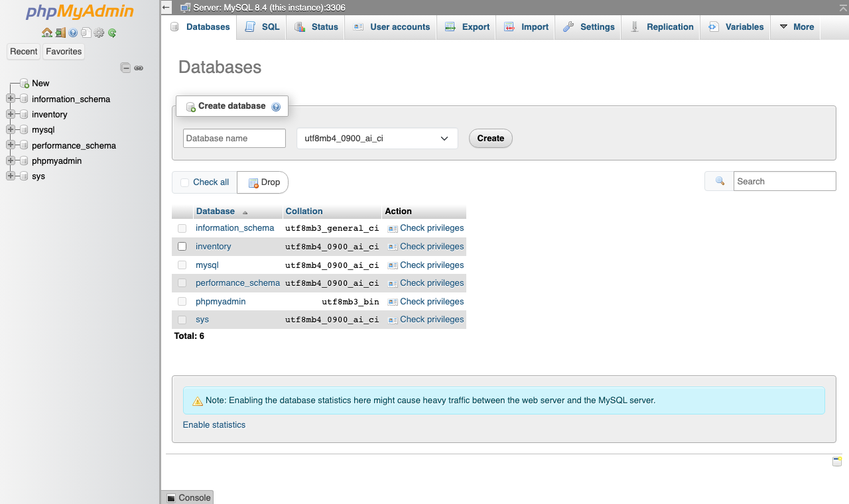Click the Check privileges icon for inventory
The height and width of the screenshot is (504, 849).
[393, 247]
